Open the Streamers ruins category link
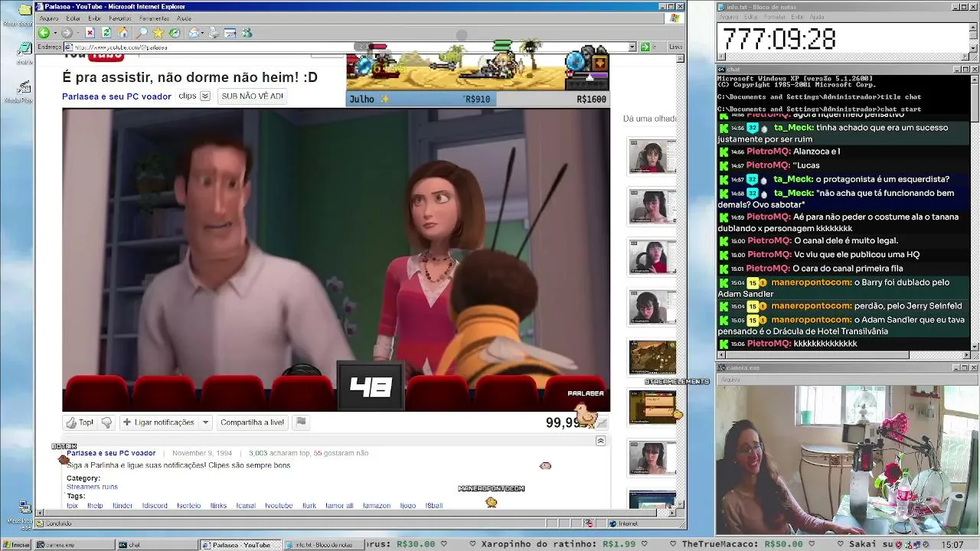Viewport: 980px width, 551px height. 92,487
